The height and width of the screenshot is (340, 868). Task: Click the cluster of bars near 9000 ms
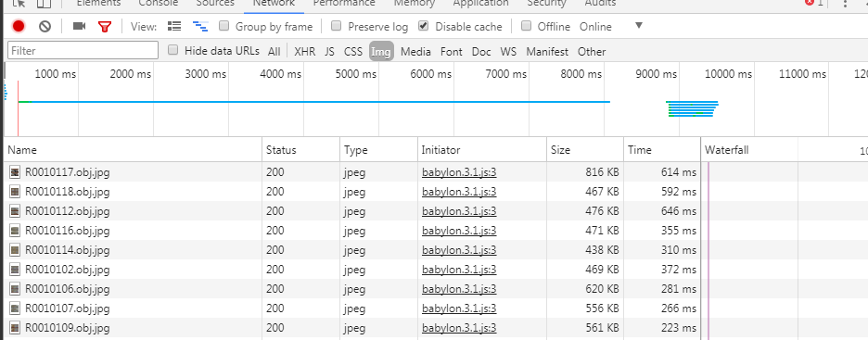coord(692,109)
